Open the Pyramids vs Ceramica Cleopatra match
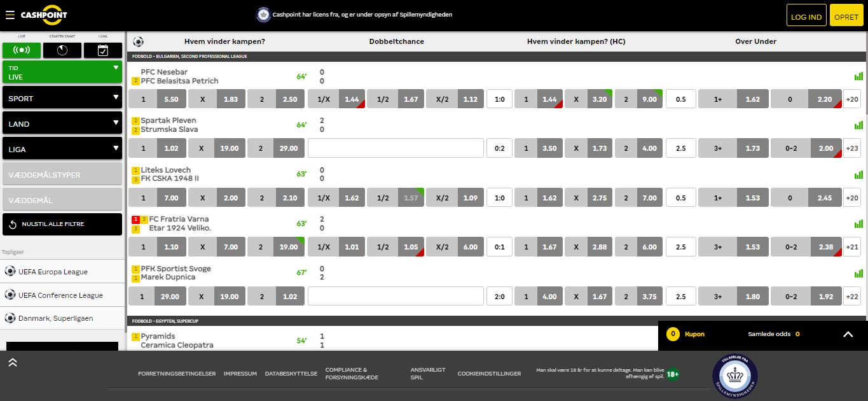The width and height of the screenshot is (868, 401). click(177, 341)
